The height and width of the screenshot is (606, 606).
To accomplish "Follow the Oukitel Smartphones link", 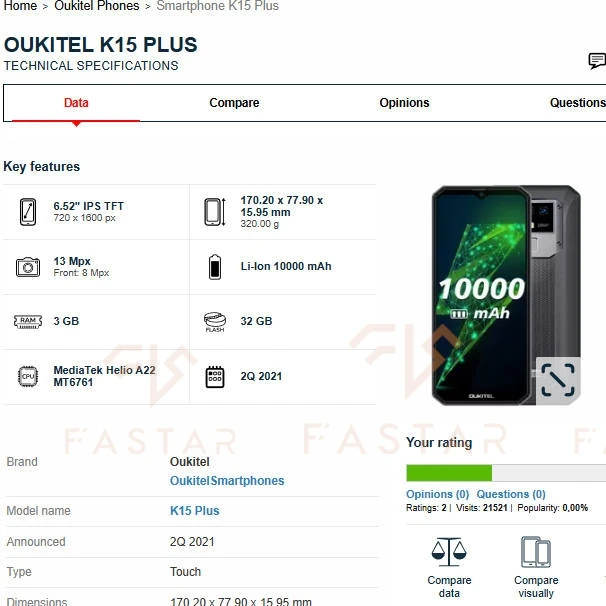I will (x=227, y=481).
